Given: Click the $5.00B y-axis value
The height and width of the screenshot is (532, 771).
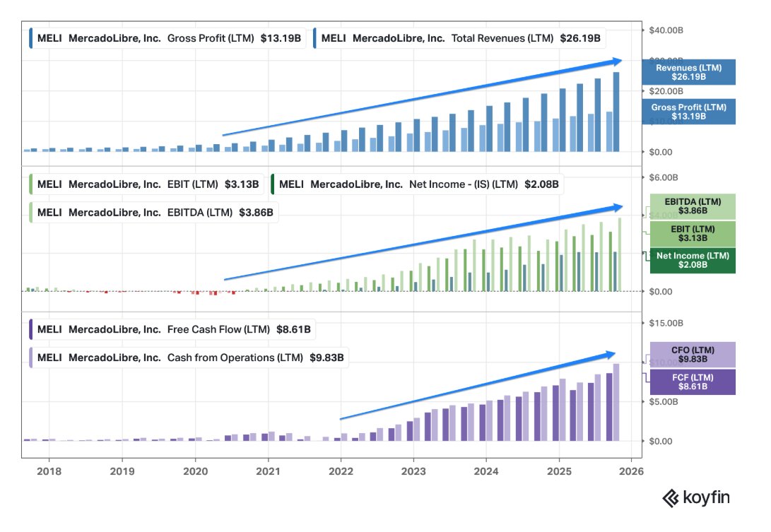Looking at the screenshot, I should (x=664, y=402).
